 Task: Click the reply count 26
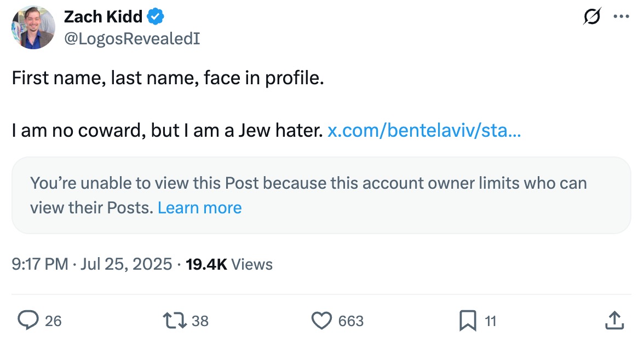point(53,321)
